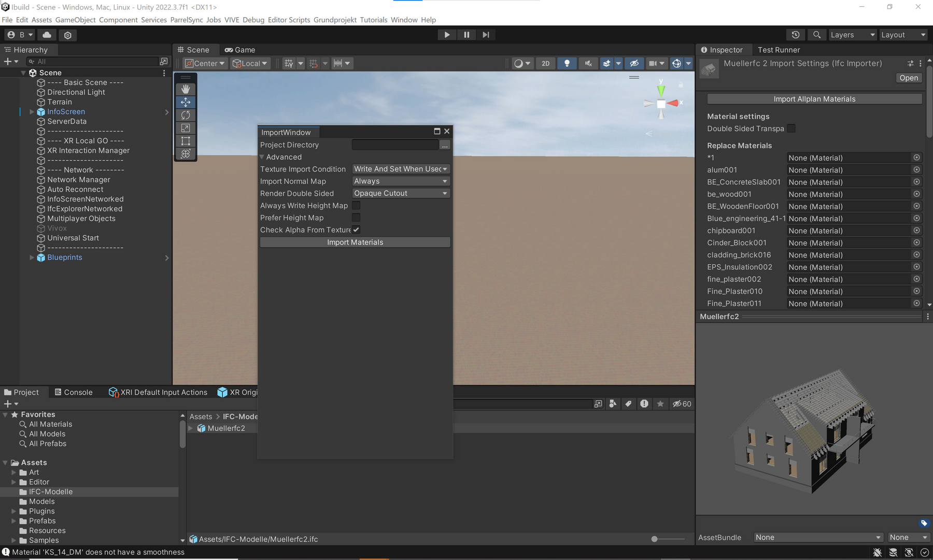
Task: Open Unity cloud services icon
Action: pos(47,35)
